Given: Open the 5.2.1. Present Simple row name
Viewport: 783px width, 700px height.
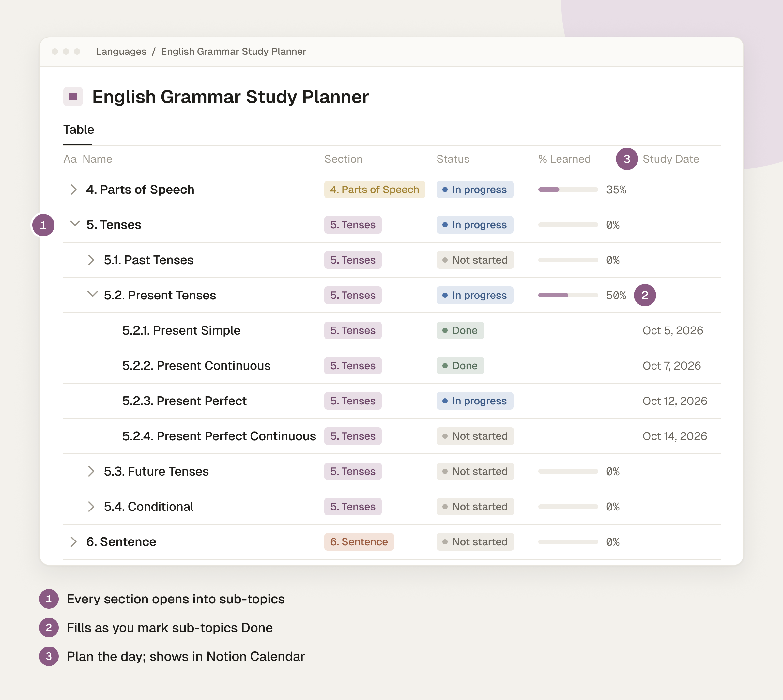Looking at the screenshot, I should coord(181,330).
